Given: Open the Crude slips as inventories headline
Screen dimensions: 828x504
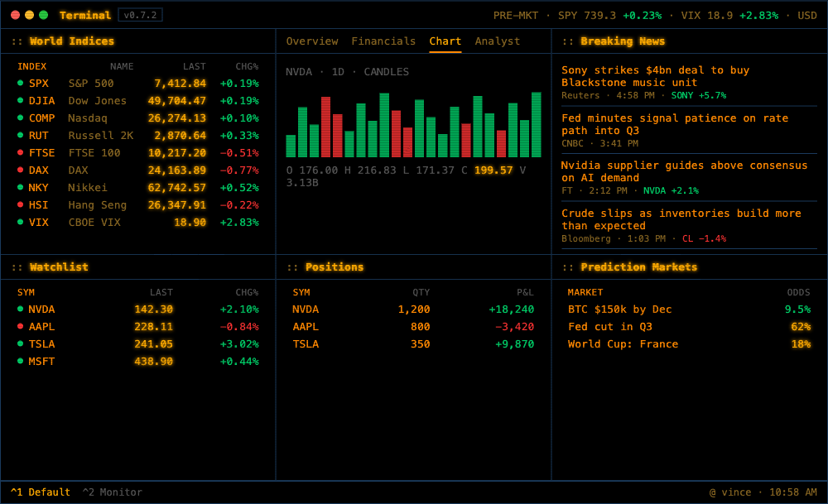Looking at the screenshot, I should [x=681, y=219].
